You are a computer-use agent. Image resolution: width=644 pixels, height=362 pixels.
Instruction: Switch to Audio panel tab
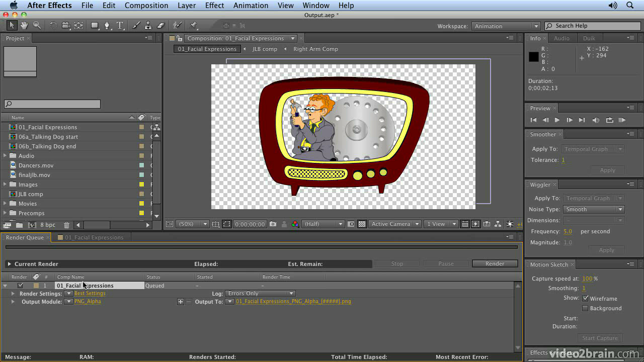pyautogui.click(x=561, y=38)
